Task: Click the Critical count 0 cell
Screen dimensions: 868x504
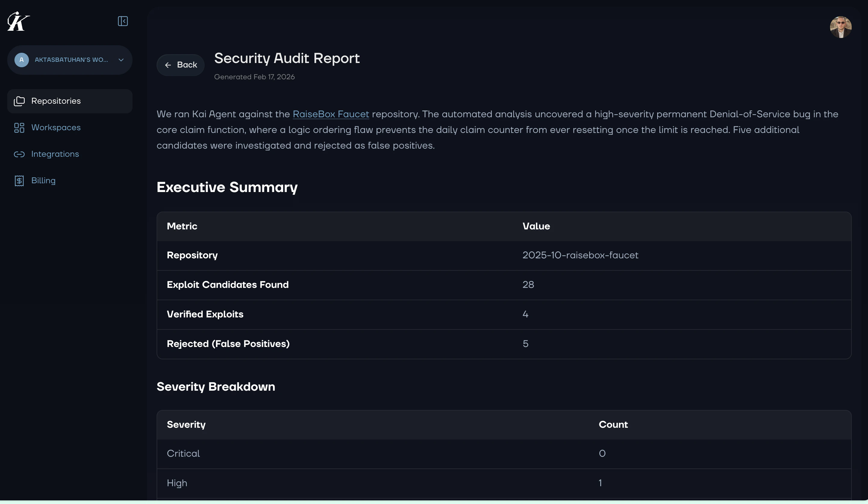Action: (602, 454)
